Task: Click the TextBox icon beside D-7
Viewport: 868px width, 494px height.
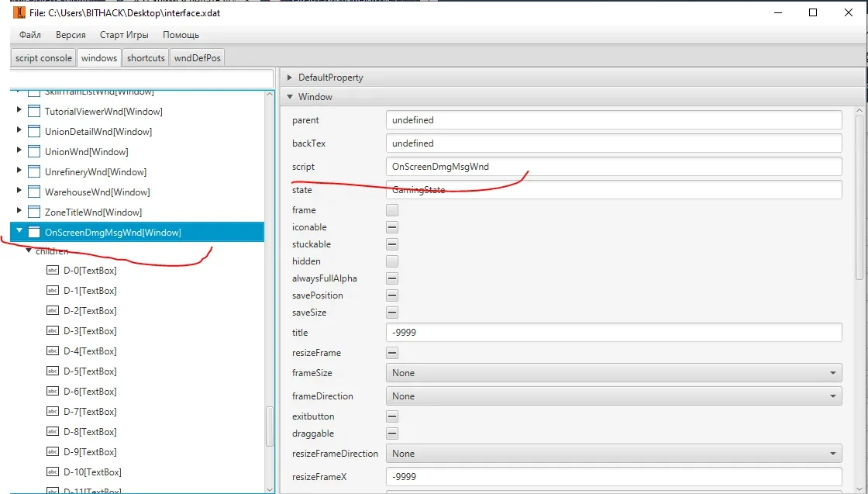Action: pyautogui.click(x=53, y=412)
